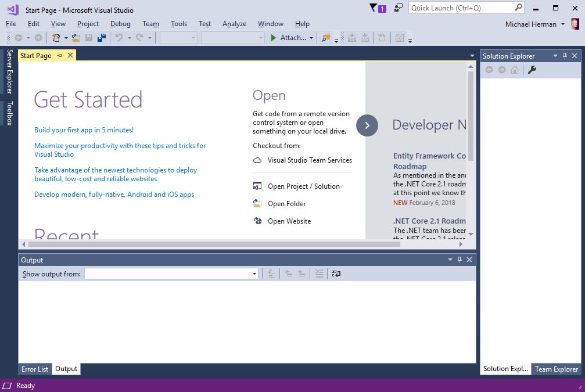The image size is (585, 392).
Task: Close the Start Page tab
Action: [x=70, y=56]
